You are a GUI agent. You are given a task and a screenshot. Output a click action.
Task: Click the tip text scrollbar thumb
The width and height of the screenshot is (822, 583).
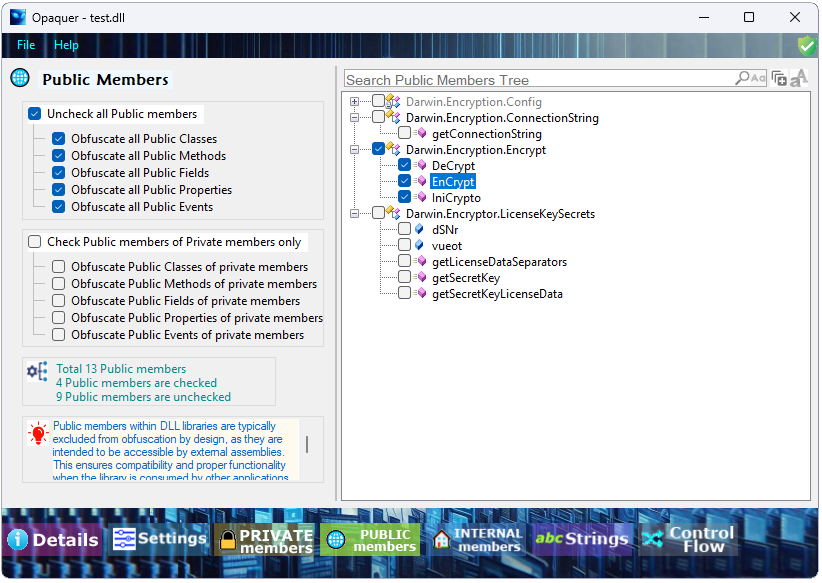point(307,445)
